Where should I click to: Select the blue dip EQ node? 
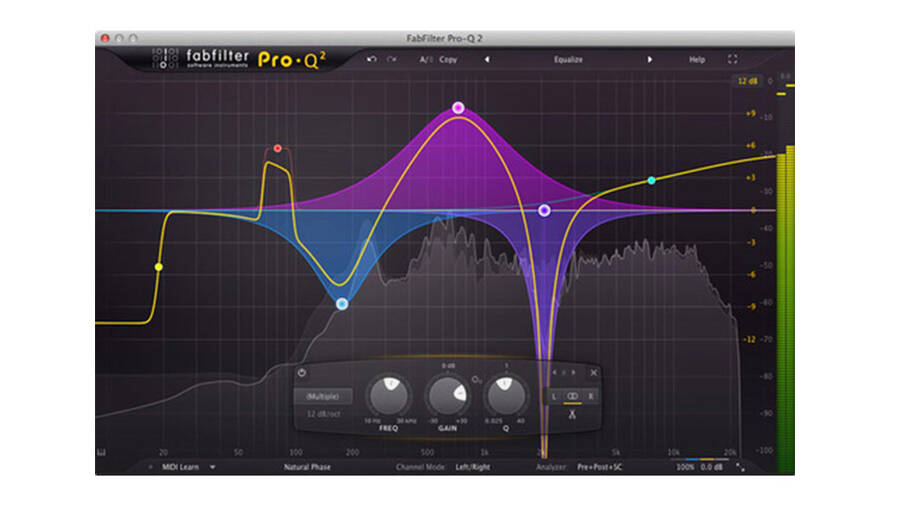[342, 304]
